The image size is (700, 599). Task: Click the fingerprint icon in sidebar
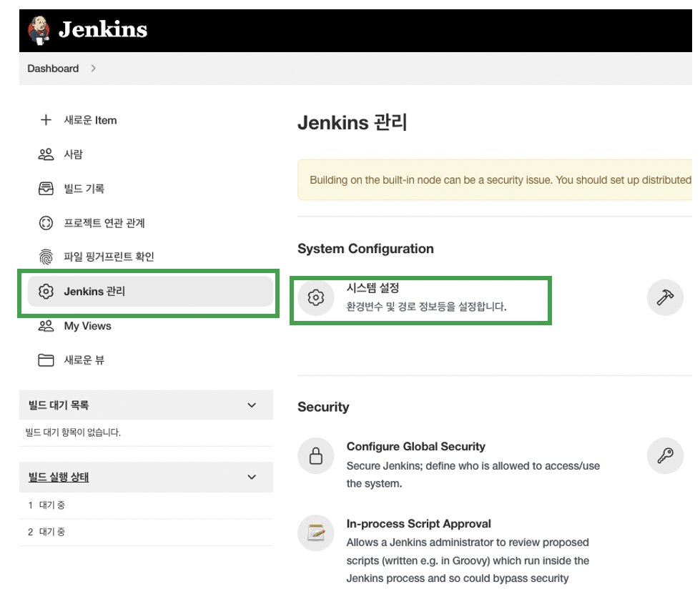[x=46, y=257]
